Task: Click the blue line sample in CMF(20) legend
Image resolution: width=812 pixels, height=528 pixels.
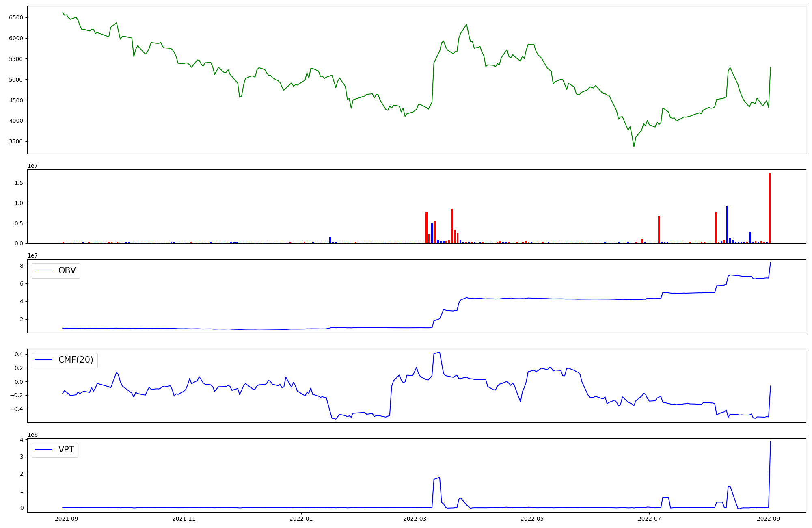Action: tap(44, 360)
